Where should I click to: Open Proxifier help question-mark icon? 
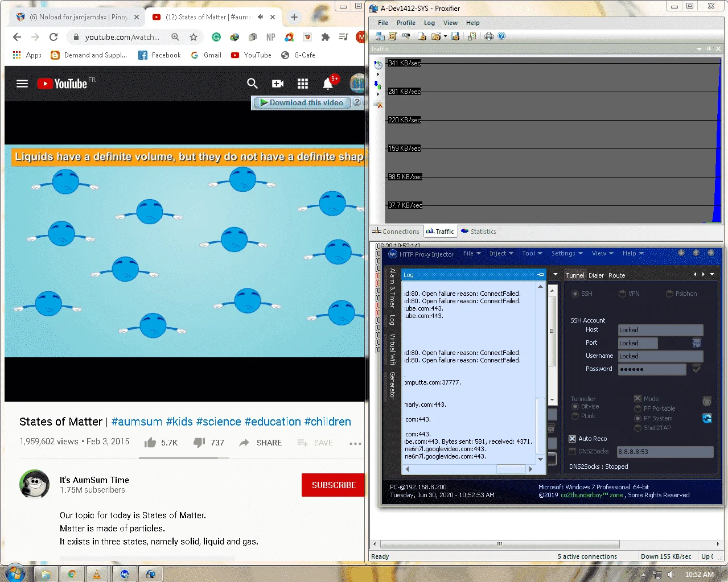[x=501, y=36]
